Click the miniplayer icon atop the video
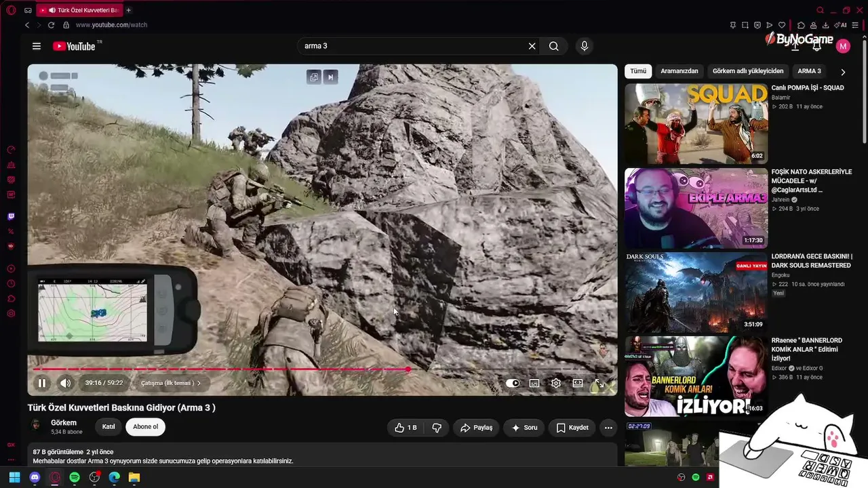 tap(314, 77)
